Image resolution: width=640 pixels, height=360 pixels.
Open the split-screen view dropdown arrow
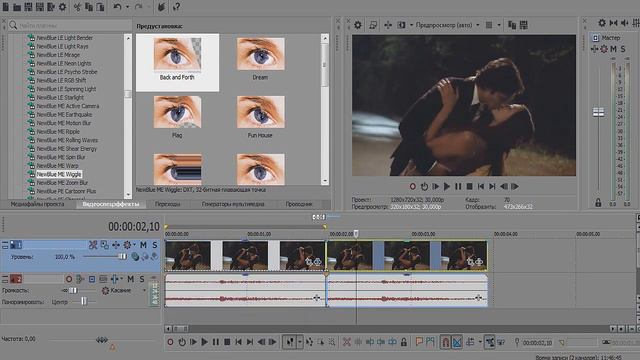[x=411, y=25]
